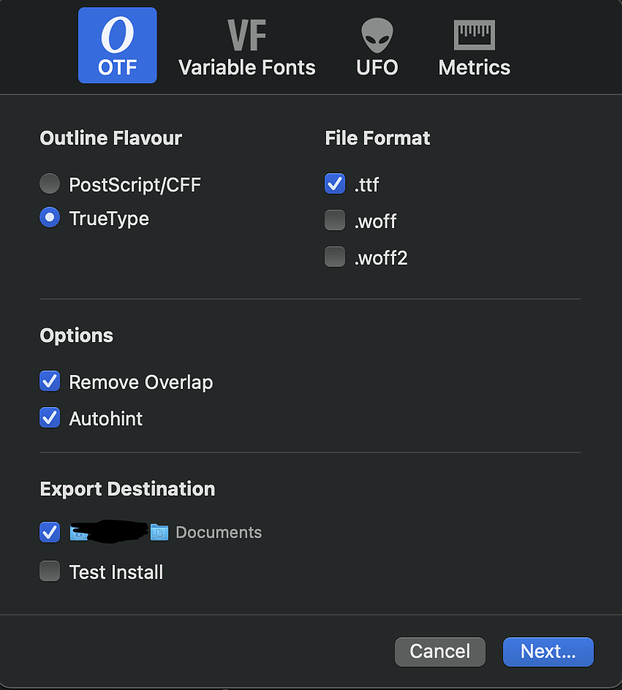Image resolution: width=622 pixels, height=690 pixels.
Task: Enable the Test Install checkbox
Action: [50, 572]
